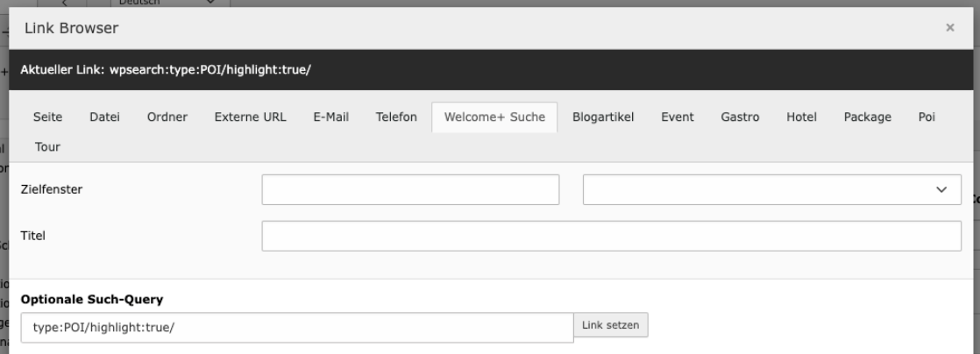Screen dimensions: 980x354
Task: Click the Titel input field
Action: pyautogui.click(x=611, y=236)
